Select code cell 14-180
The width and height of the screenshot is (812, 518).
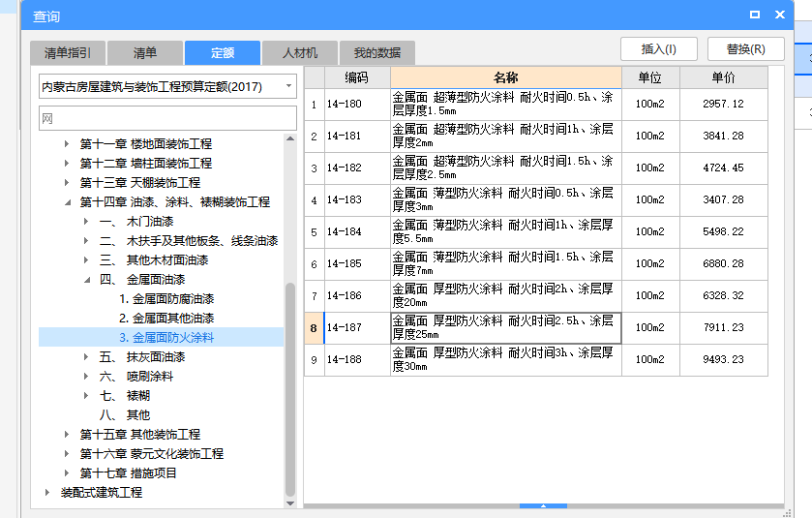(357, 105)
